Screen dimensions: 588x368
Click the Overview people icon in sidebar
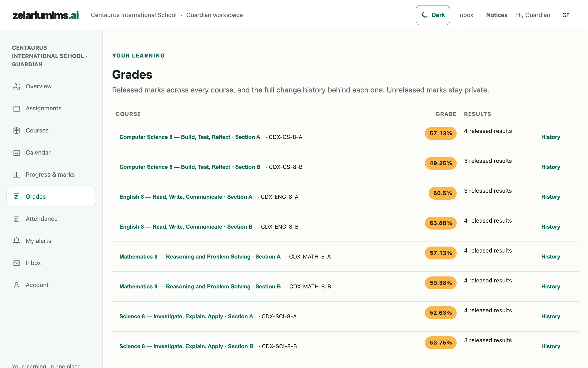click(16, 86)
